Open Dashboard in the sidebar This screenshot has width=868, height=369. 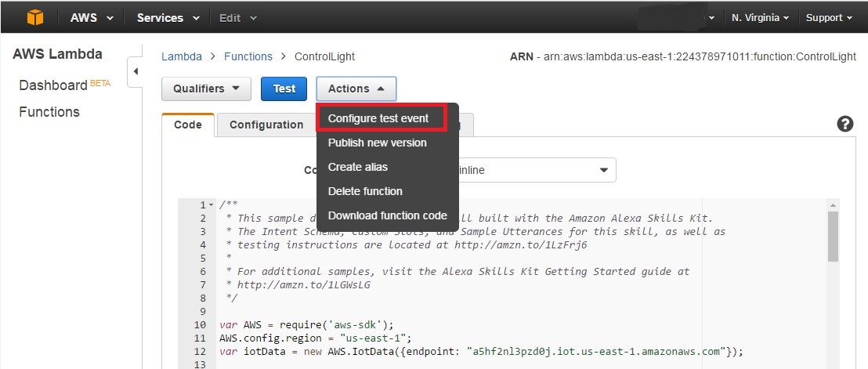coord(53,85)
